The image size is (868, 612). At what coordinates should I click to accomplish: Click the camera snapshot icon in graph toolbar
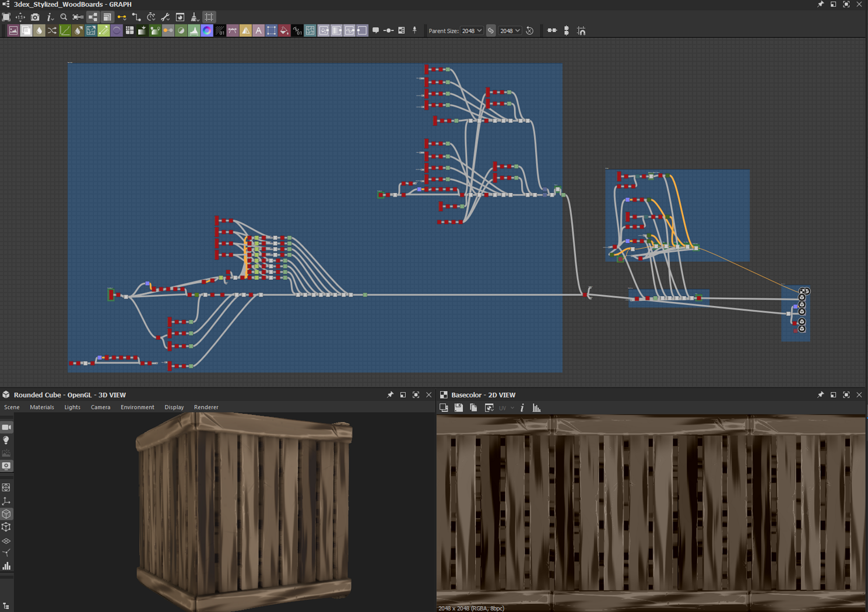coord(35,17)
